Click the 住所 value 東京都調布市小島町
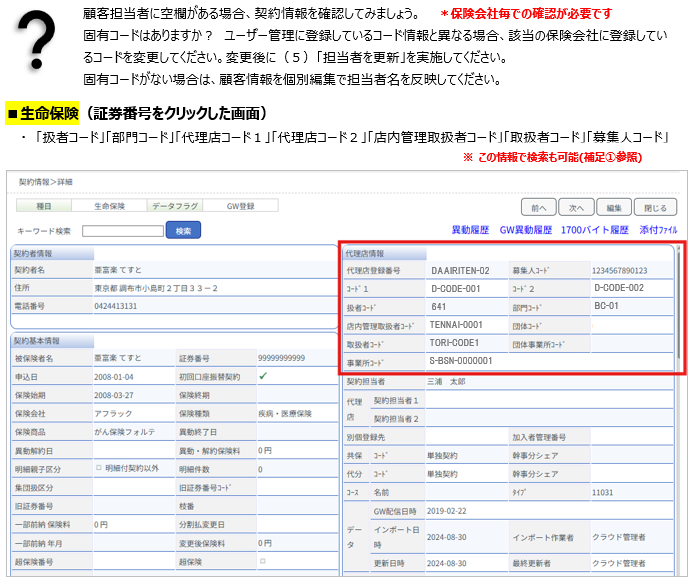Image resolution: width=697 pixels, height=581 pixels. point(156,288)
